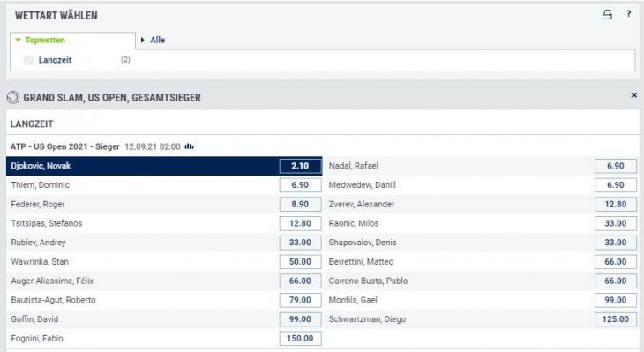The width and height of the screenshot is (644, 352).
Task: Bet on Tsitsipas, Stefanos at 12.80
Action: point(300,223)
